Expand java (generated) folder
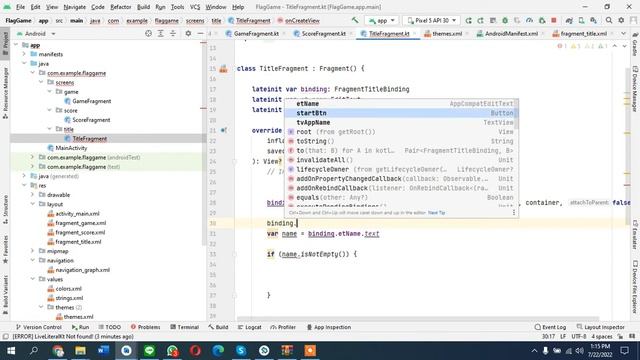This screenshot has width=640, height=360. coord(24,176)
